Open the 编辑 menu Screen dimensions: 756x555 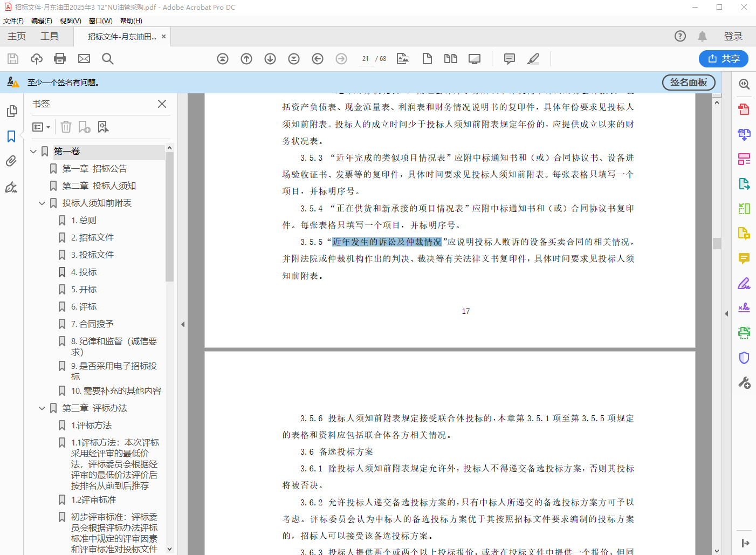point(42,21)
